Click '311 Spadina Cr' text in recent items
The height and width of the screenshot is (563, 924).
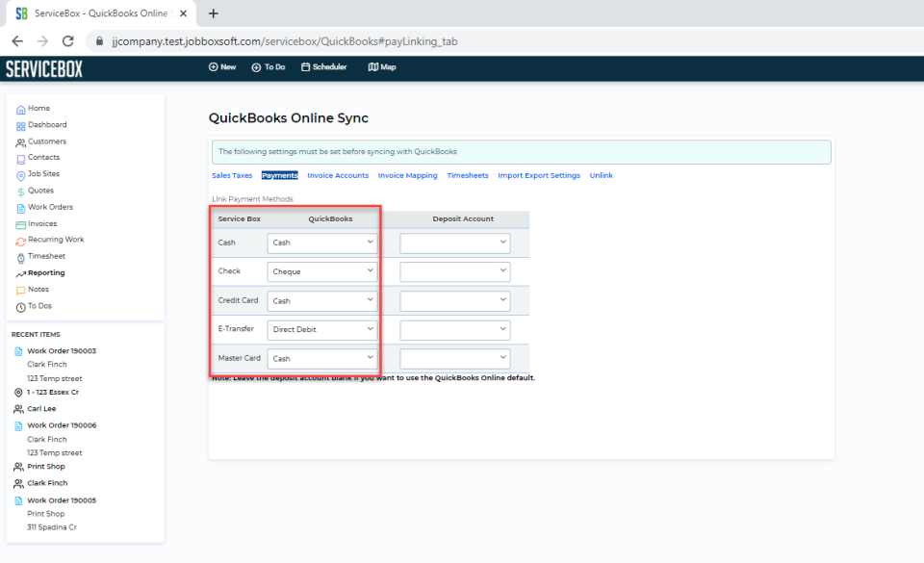(x=52, y=527)
